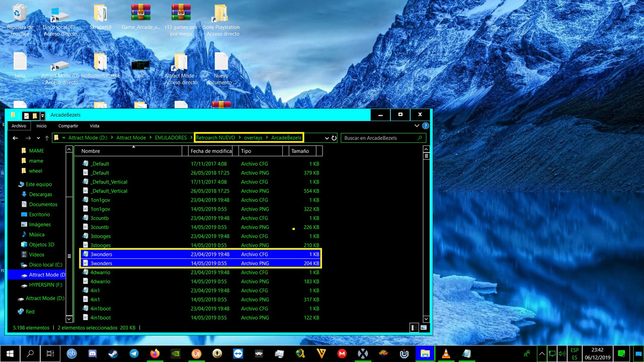
Task: Expand the ribbon with the chevron
Action: pyautogui.click(x=417, y=126)
